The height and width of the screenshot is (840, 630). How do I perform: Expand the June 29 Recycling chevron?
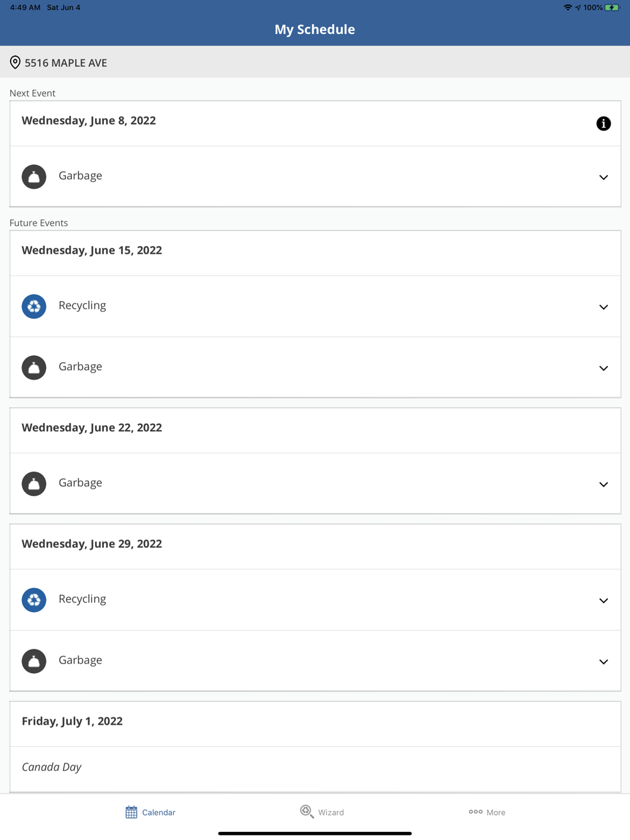click(603, 601)
